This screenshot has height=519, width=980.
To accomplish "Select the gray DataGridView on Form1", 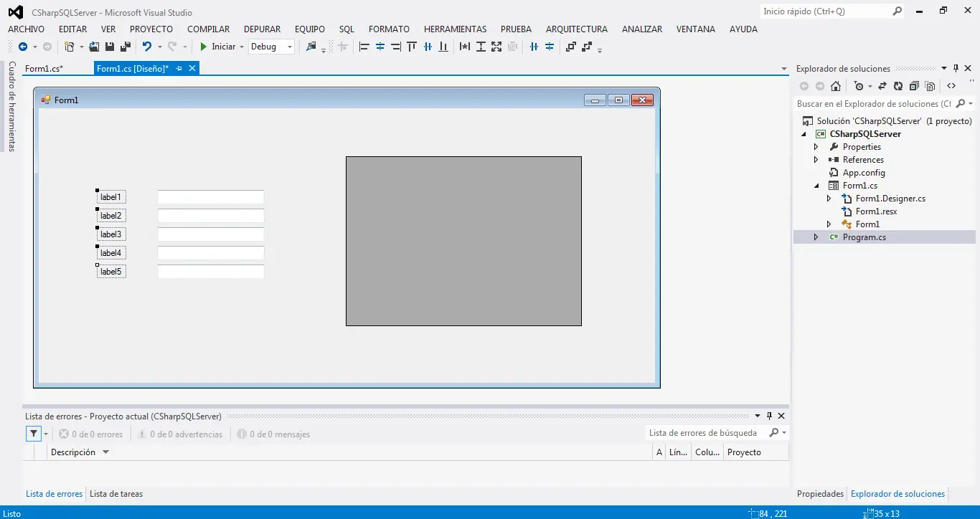I will (463, 241).
